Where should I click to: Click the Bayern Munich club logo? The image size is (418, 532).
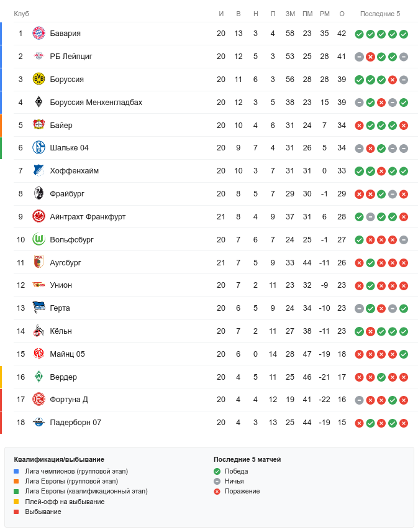(39, 34)
